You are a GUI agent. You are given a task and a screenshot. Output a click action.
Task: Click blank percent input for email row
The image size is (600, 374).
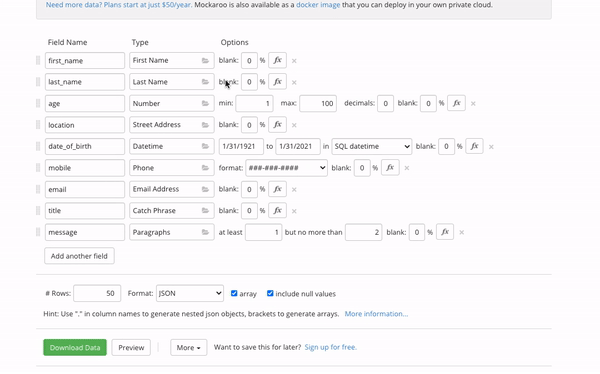coord(249,189)
